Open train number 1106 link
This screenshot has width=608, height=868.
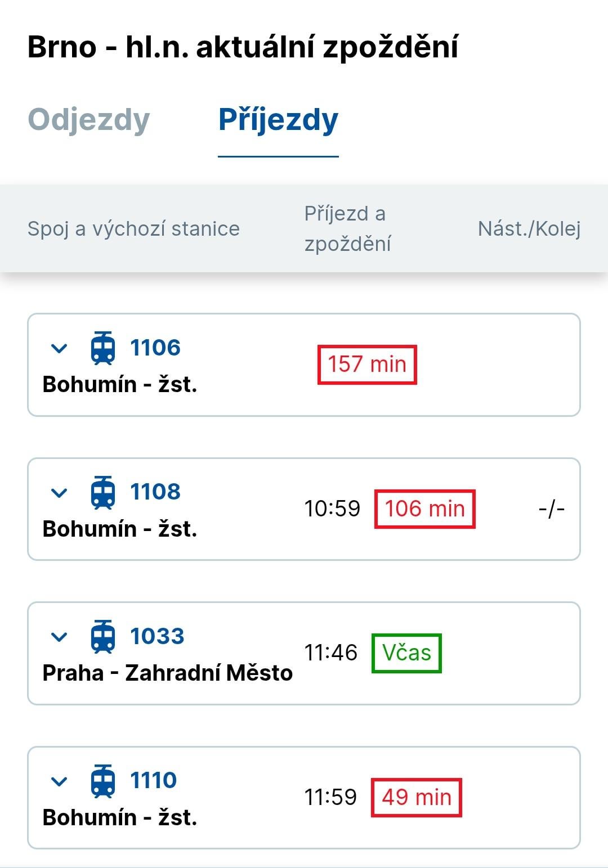(155, 348)
